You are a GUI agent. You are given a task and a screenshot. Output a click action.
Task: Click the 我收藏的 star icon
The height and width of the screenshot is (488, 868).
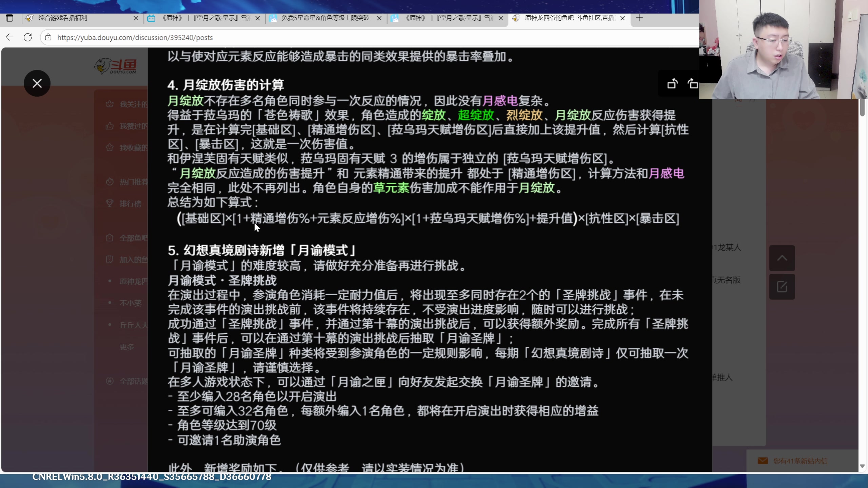(x=110, y=147)
